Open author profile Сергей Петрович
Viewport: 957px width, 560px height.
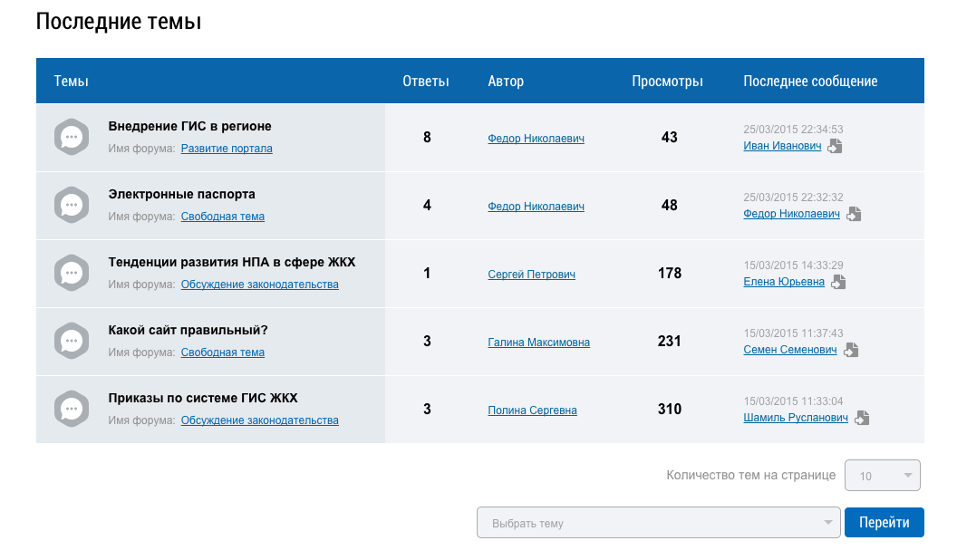(531, 275)
